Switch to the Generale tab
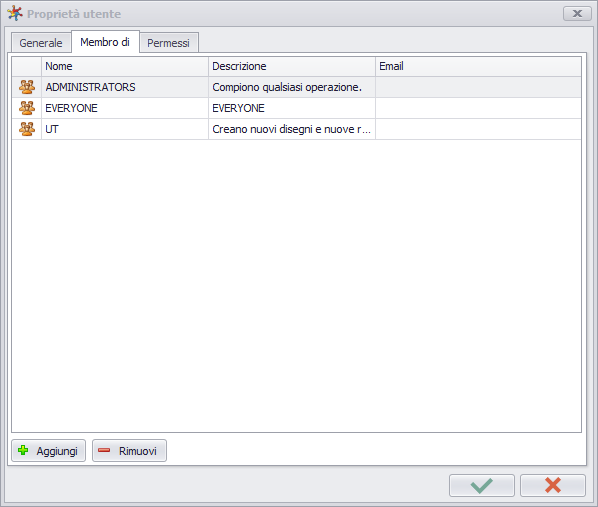Screen dimensions: 598x507 [x=41, y=43]
